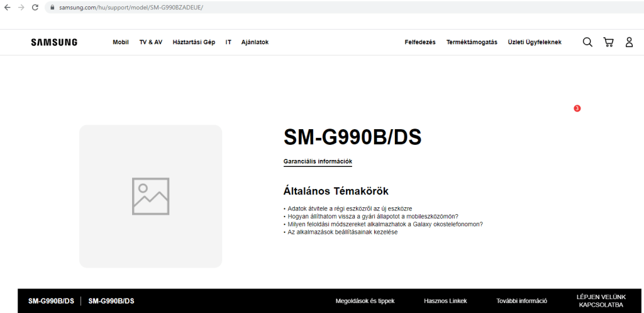The height and width of the screenshot is (313, 644).
Task: Open the shopping cart icon
Action: (608, 42)
